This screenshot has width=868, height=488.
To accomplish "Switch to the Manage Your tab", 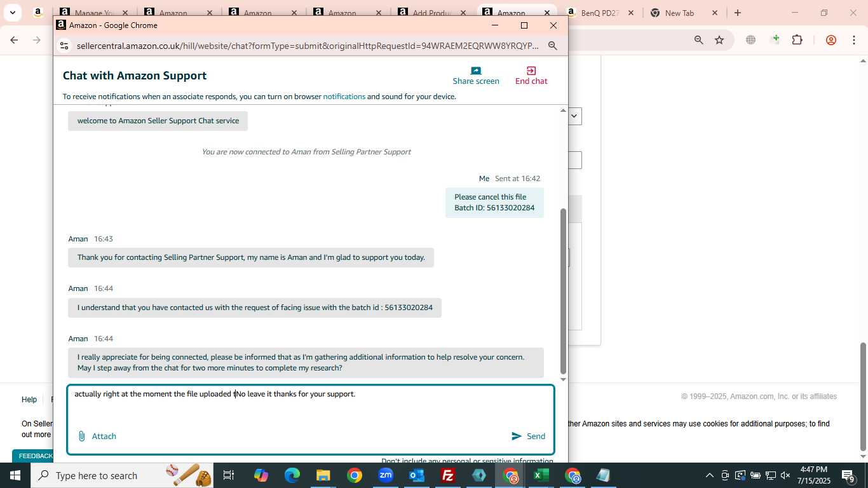I will click(x=93, y=13).
